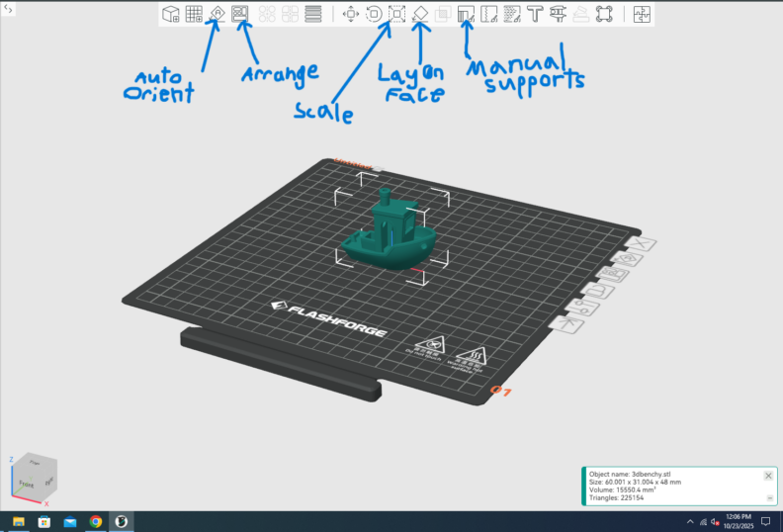
Task: Click the Arrange all objects icon
Action: coord(240,14)
